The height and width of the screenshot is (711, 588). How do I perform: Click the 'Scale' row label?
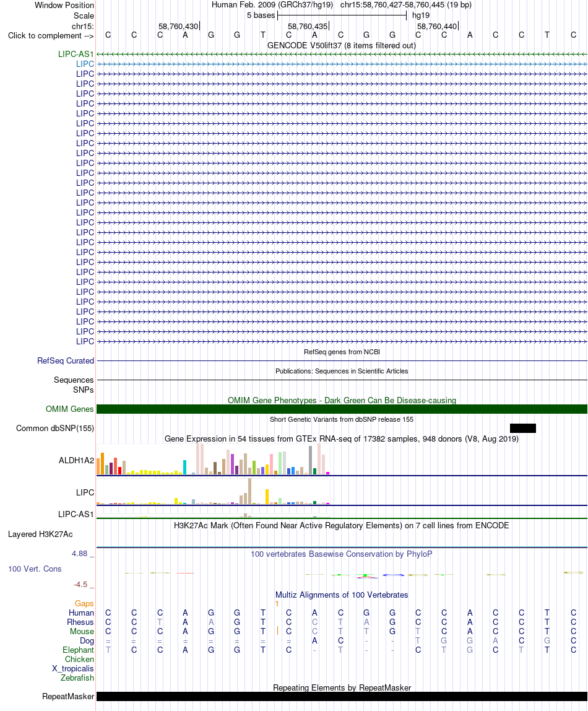pos(84,15)
